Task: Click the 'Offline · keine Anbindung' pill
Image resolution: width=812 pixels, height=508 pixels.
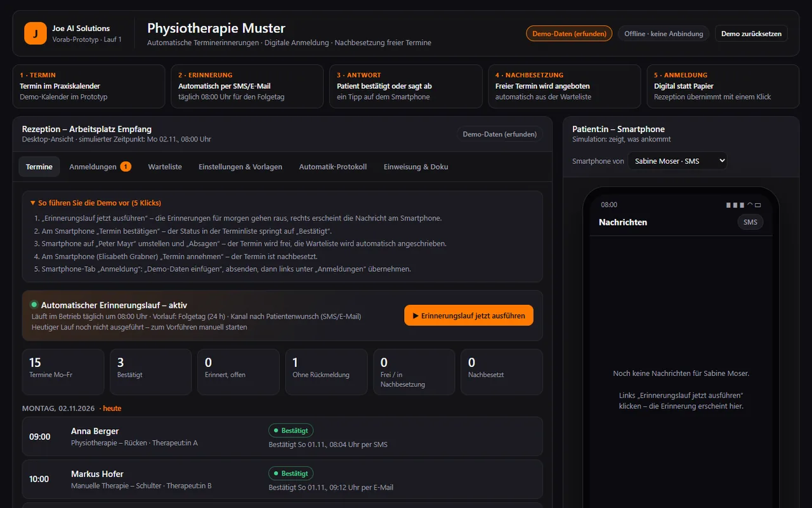Action: click(x=664, y=34)
